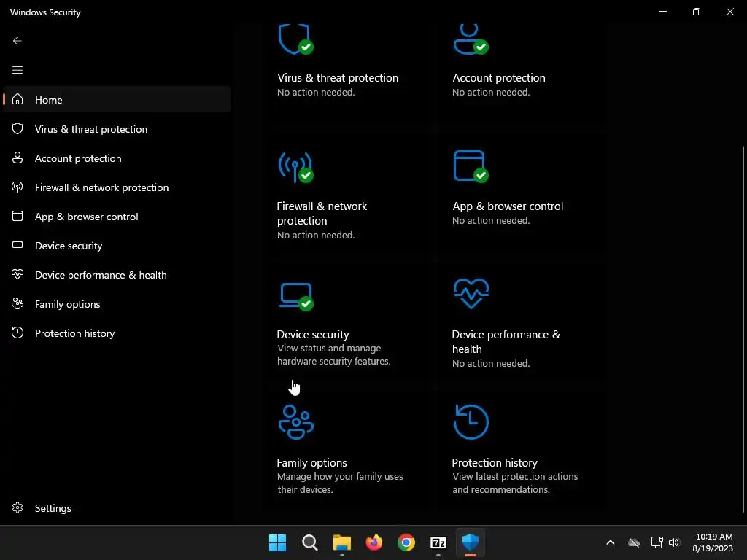747x560 pixels.
Task: Open the Windows Start menu
Action: coord(277,542)
